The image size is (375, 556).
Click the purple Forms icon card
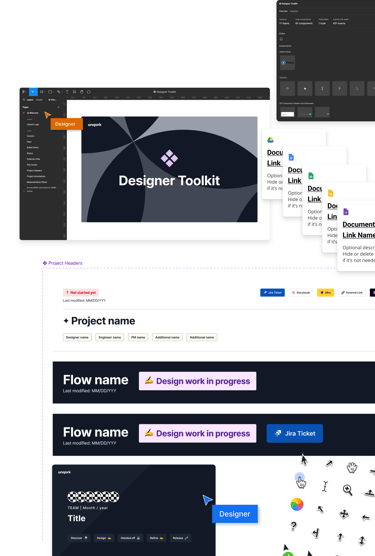point(346,212)
